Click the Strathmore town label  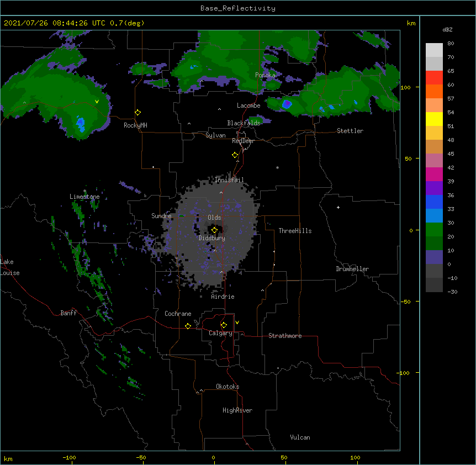pyautogui.click(x=285, y=336)
